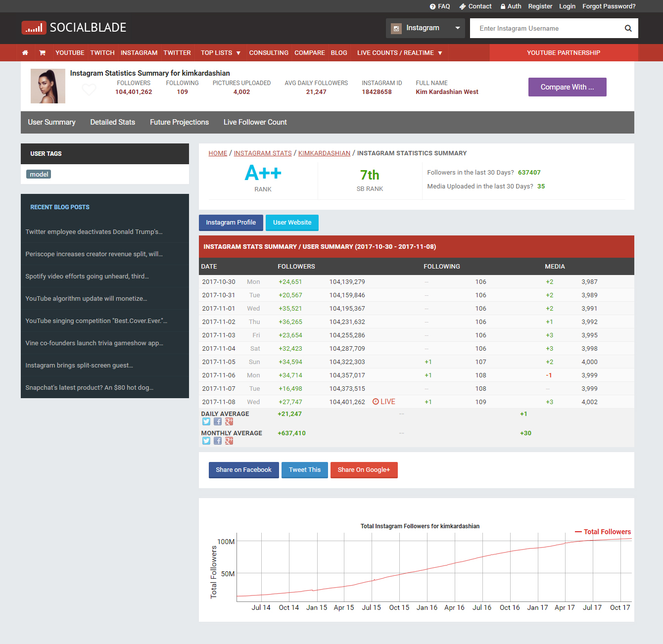Share daily average on Twitter icon
663x644 pixels.
click(x=206, y=422)
